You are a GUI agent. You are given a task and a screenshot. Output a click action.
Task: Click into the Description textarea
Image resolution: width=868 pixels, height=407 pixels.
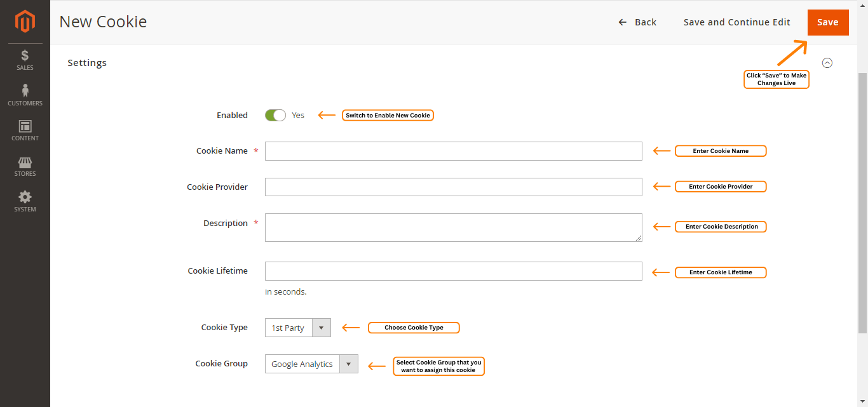tap(454, 227)
